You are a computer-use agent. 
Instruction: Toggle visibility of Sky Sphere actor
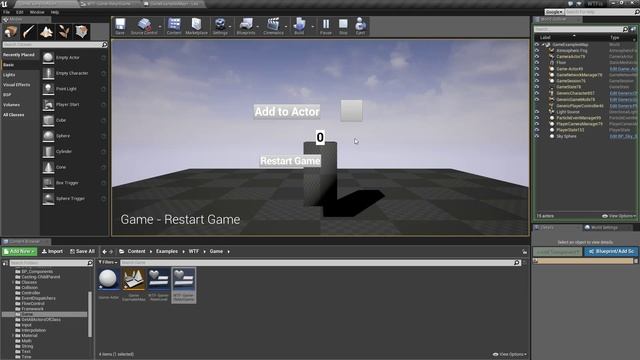tap(537, 136)
